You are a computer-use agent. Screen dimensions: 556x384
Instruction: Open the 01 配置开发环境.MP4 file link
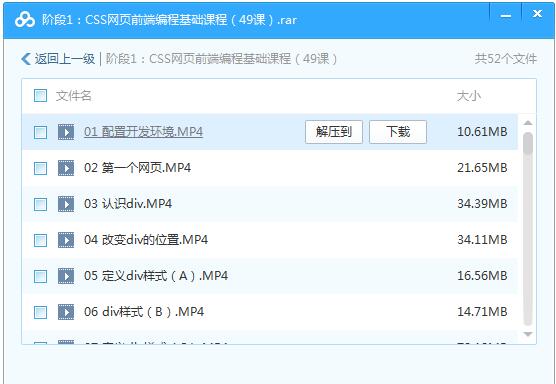tap(143, 132)
